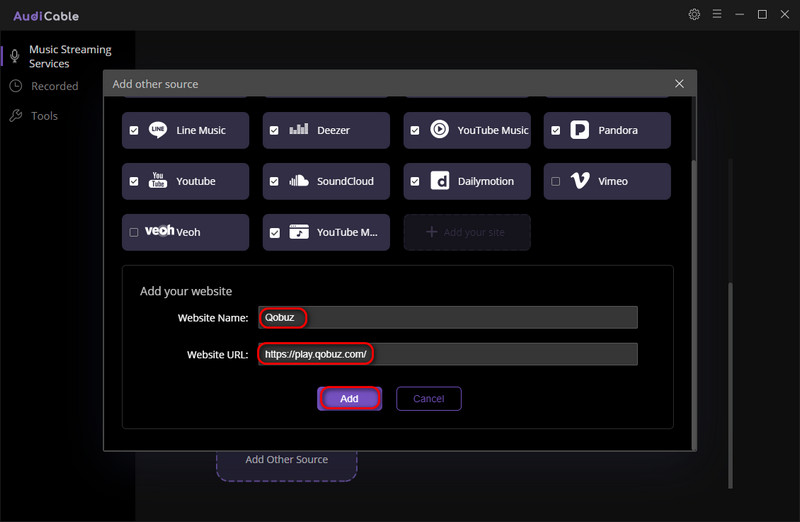
Task: Uncheck the Youtube checkbox
Action: (134, 181)
